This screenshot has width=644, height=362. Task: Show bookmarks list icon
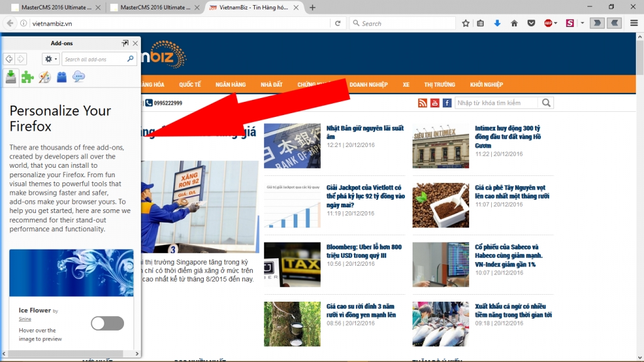(x=480, y=23)
